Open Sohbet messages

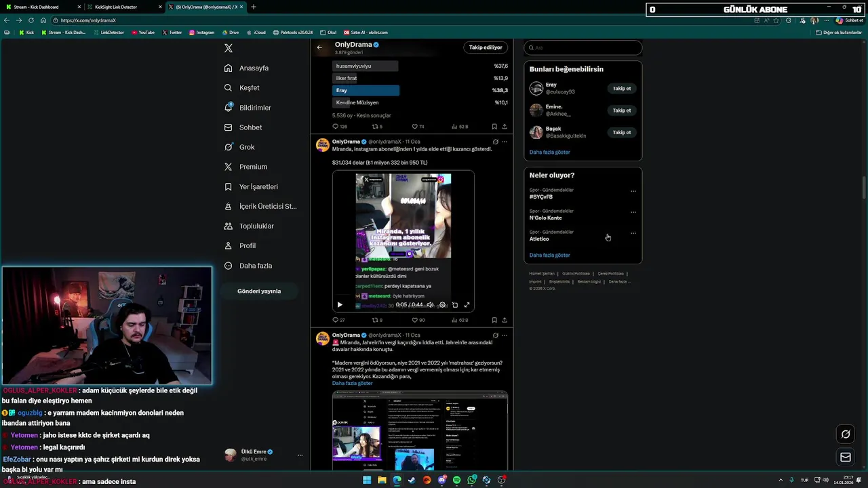click(x=243, y=127)
